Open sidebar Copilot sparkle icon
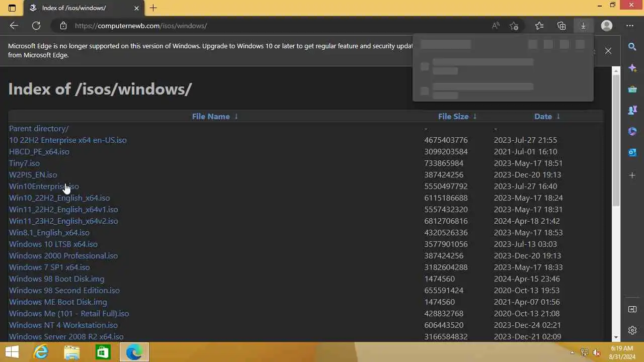644x362 pixels. [632, 68]
